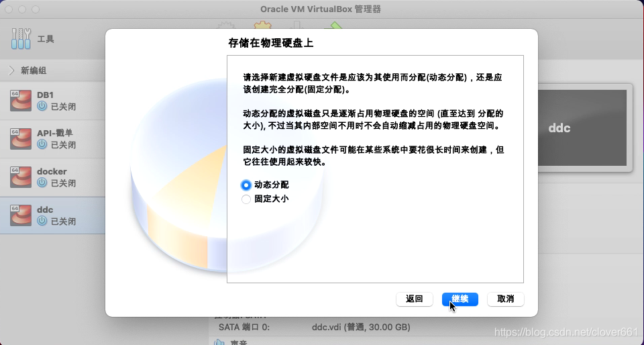The height and width of the screenshot is (345, 644).
Task: Open the 工具 tools icon in sidebar
Action: pos(21,39)
